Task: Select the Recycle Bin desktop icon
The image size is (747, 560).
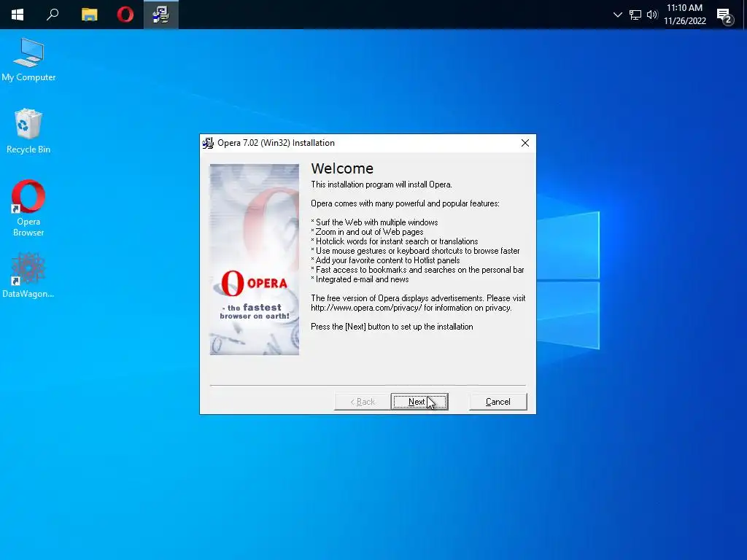Action: point(28,131)
